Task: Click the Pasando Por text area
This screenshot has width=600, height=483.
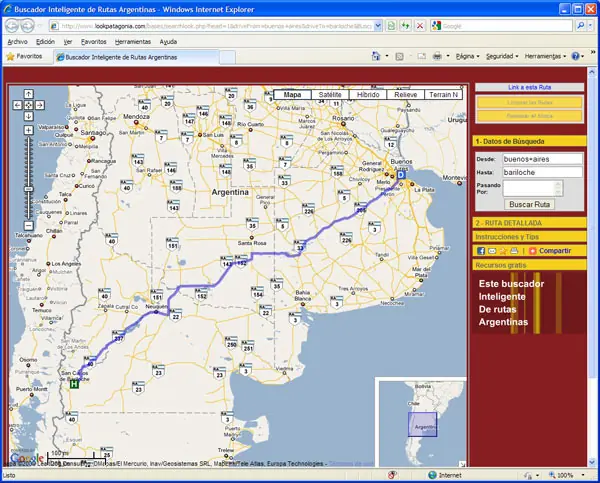Action: (532, 188)
